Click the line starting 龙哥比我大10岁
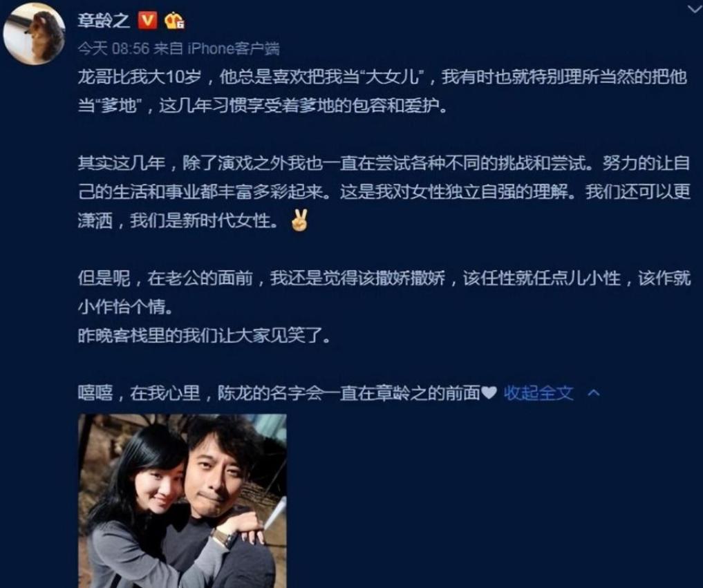This screenshot has width=703, height=588. pyautogui.click(x=382, y=77)
